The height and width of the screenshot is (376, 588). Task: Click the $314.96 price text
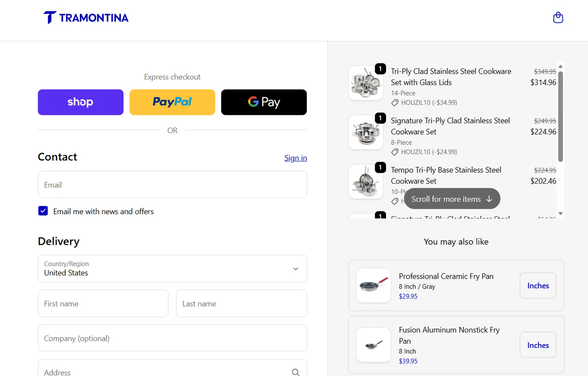[543, 82]
